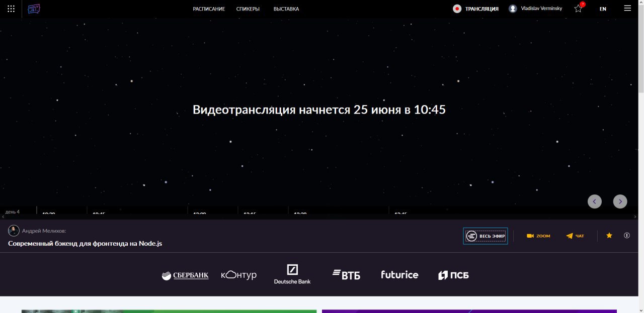The height and width of the screenshot is (313, 644).
Task: Join the talk's Zoom room
Action: pyautogui.click(x=538, y=236)
